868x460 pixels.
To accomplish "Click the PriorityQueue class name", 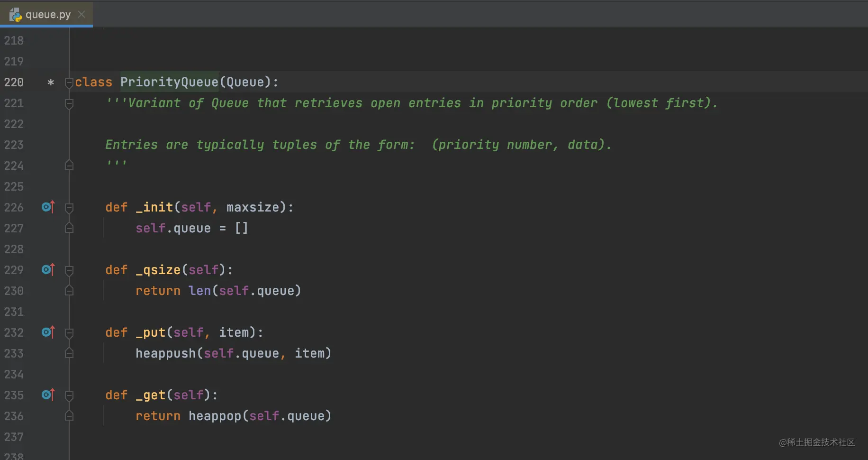I will click(169, 82).
